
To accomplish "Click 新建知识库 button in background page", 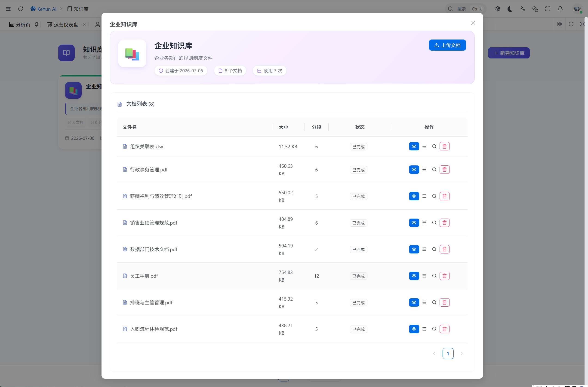I will pos(509,53).
